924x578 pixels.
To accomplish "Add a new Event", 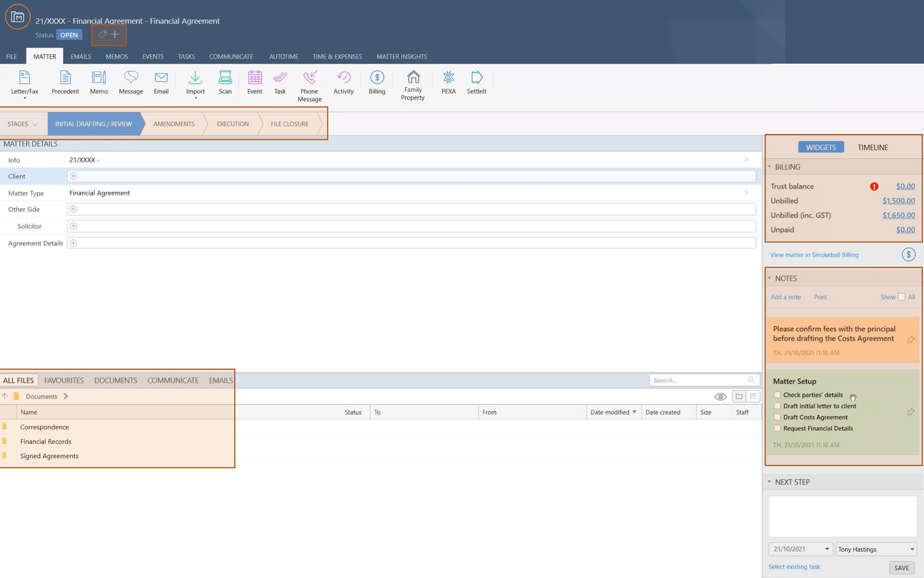I will click(254, 82).
